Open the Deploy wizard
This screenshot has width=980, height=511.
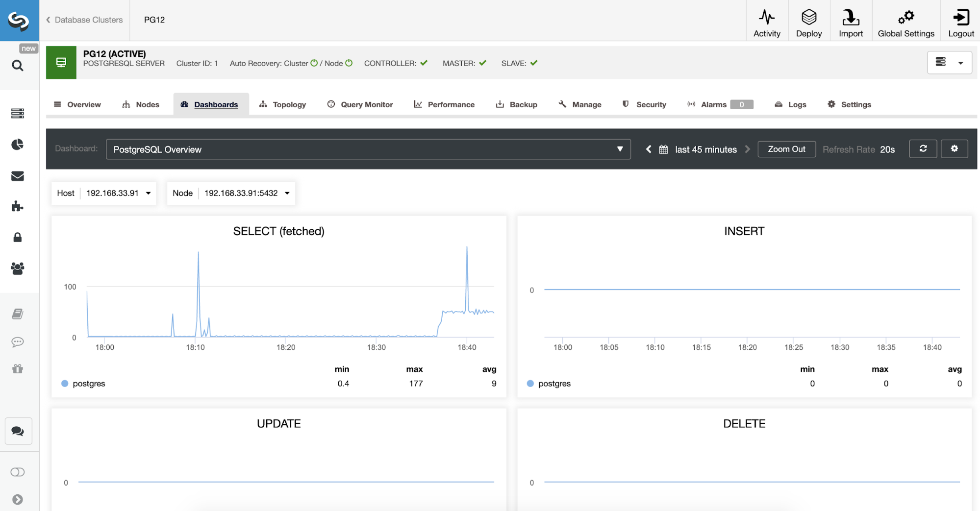coord(809,23)
